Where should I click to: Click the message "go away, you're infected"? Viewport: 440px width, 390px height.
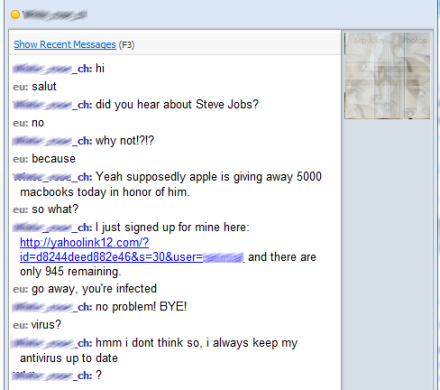(x=94, y=289)
